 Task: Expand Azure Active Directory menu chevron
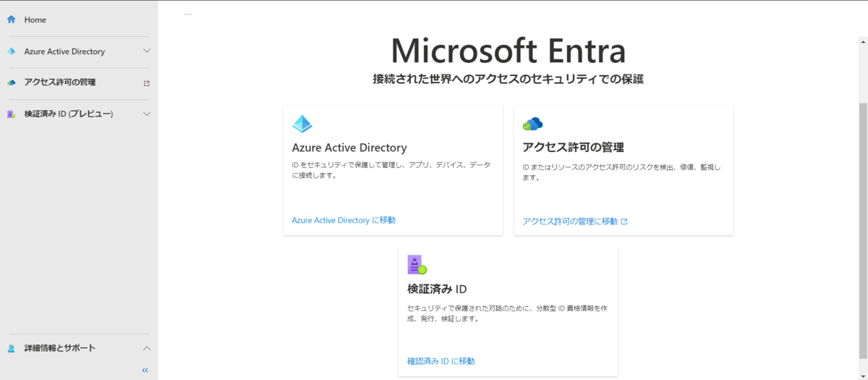coord(147,51)
